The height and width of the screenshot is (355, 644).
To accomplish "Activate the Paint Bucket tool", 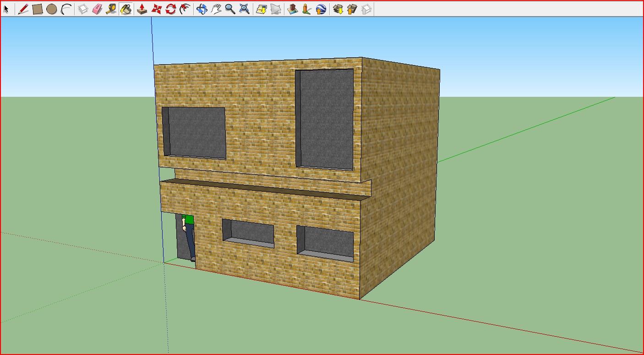I will click(126, 9).
